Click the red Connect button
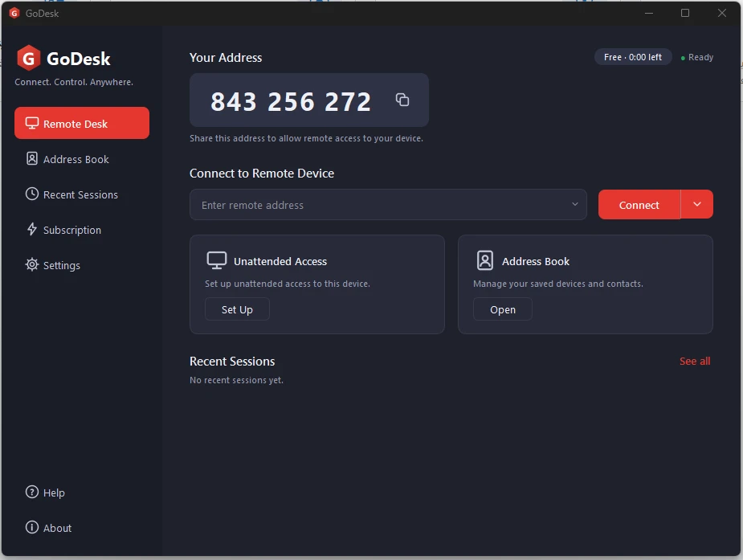This screenshot has width=743, height=560. coord(639,205)
